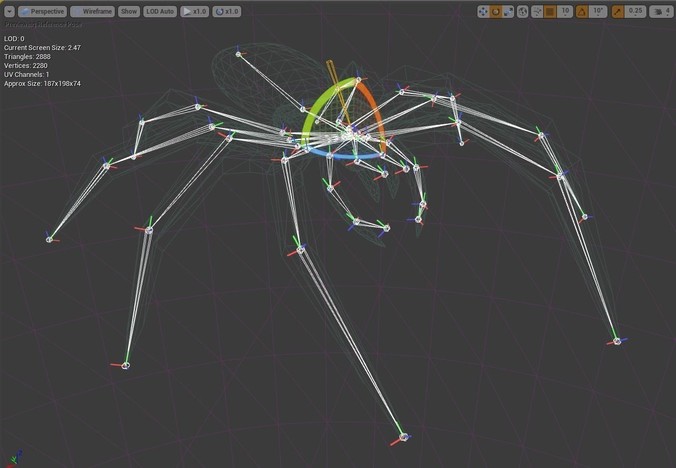The height and width of the screenshot is (468, 676).
Task: Open camera speed setting showing 4
Action: pyautogui.click(x=660, y=12)
